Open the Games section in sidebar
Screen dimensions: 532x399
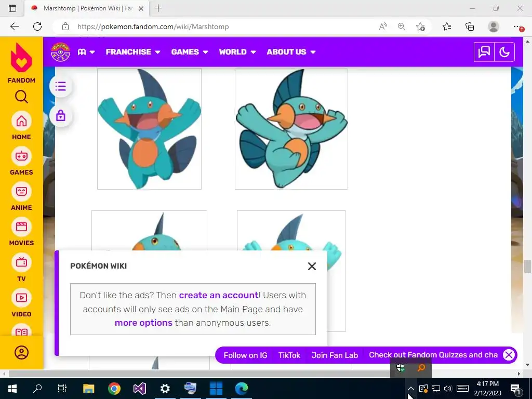tap(21, 161)
